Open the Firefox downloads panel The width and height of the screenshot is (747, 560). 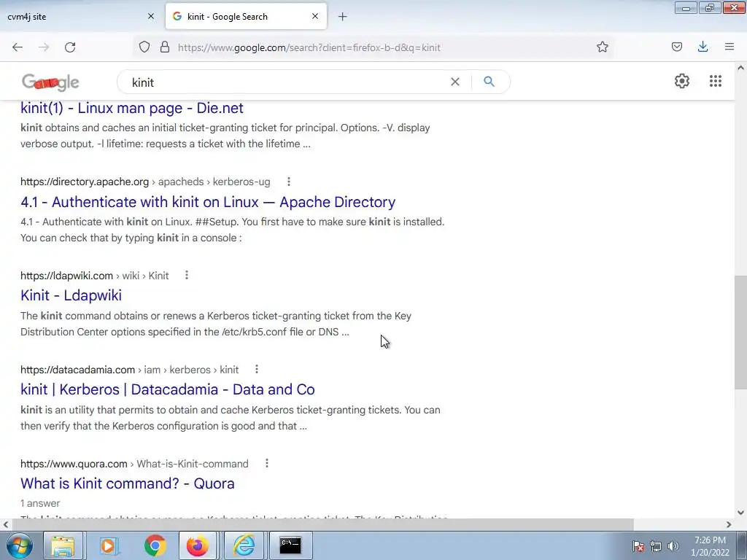(703, 47)
